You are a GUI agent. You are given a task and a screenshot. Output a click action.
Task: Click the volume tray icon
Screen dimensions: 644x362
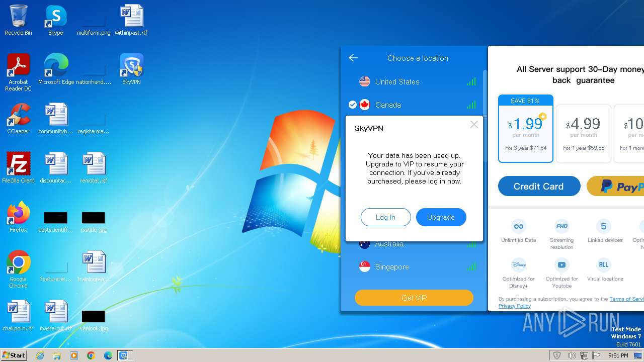pyautogui.click(x=571, y=355)
